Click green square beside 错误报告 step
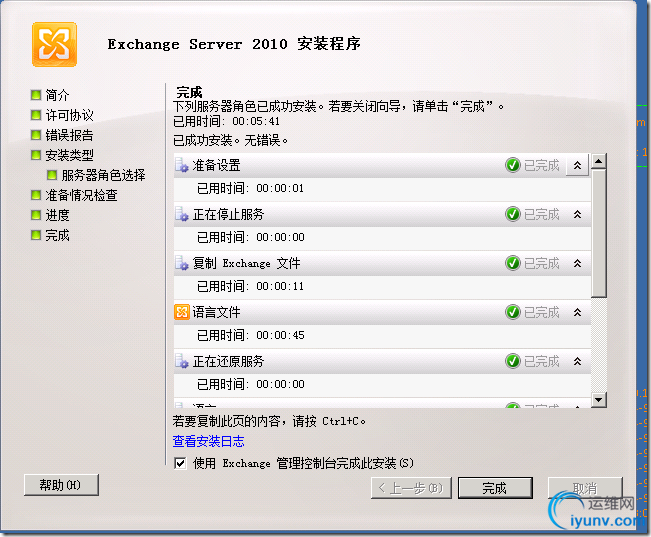 pos(36,135)
